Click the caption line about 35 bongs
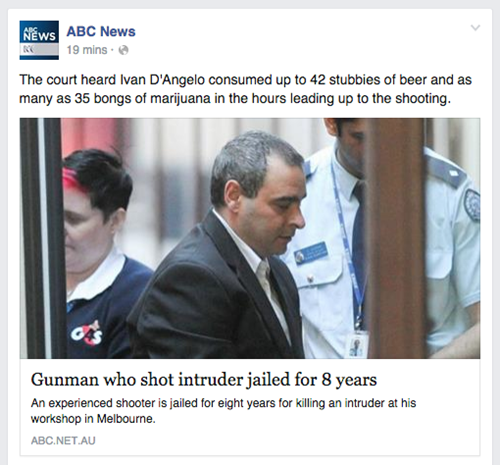 click(x=235, y=99)
